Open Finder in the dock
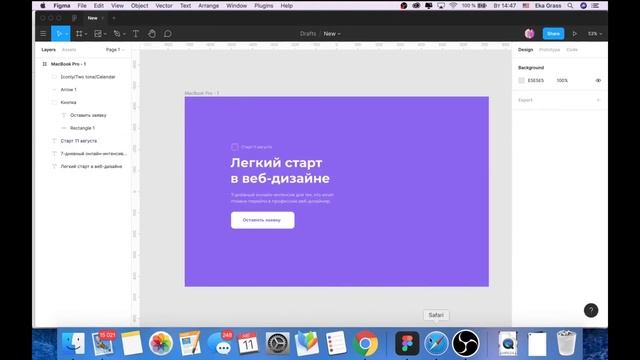 [73, 343]
